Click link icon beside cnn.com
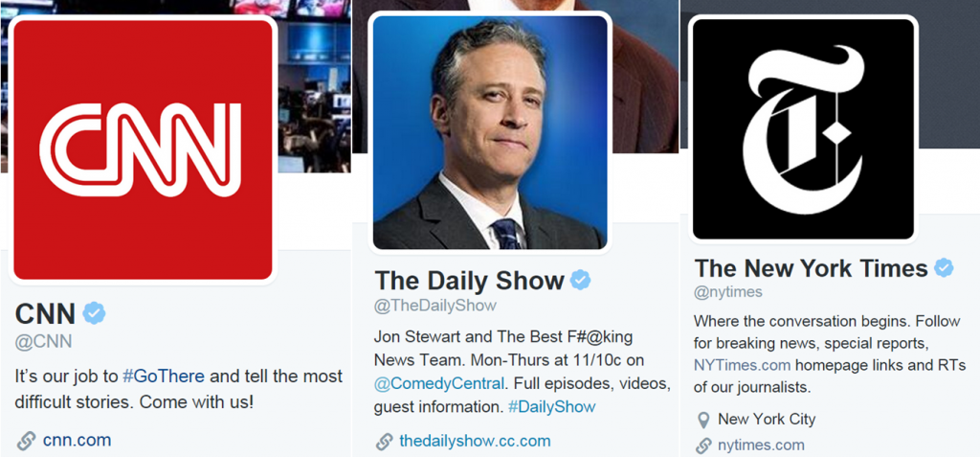 coord(26,441)
